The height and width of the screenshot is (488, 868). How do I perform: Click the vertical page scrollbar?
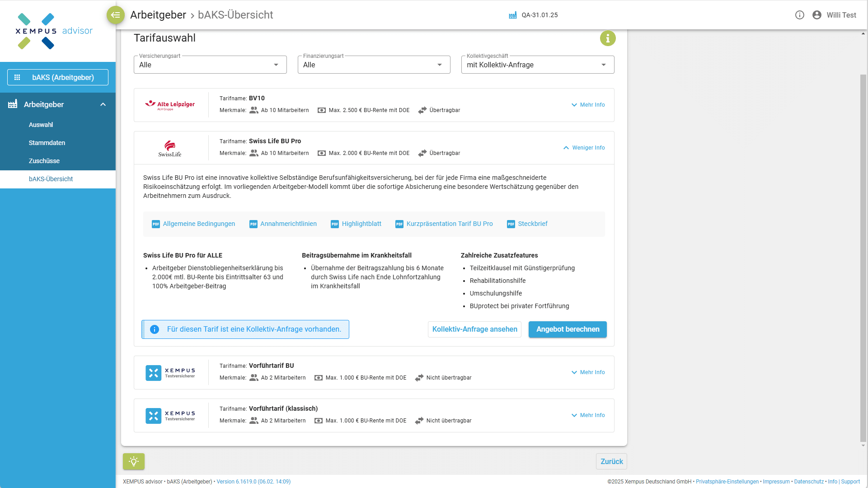point(863,258)
